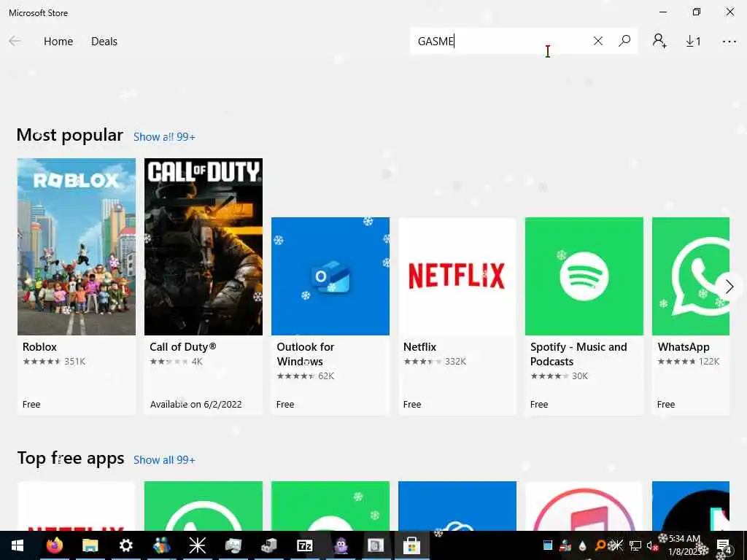Show all Top free apps
This screenshot has height=560, width=747.
coord(164,460)
